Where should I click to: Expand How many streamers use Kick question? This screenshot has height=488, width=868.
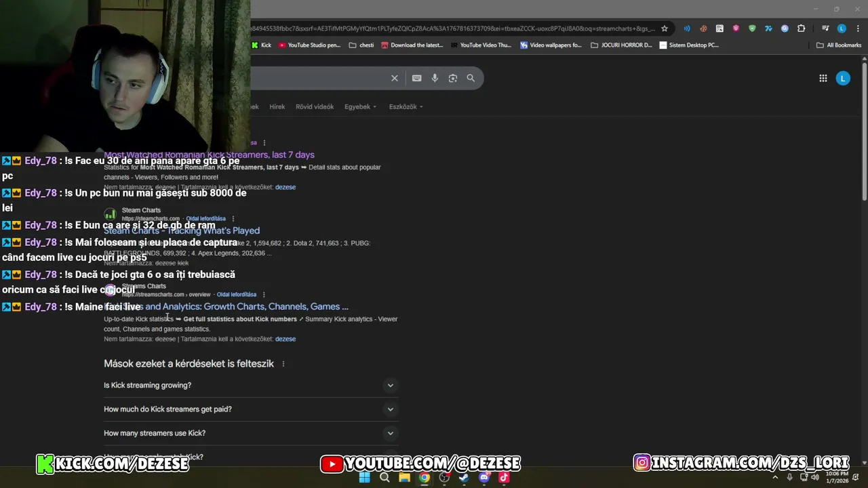click(250, 433)
